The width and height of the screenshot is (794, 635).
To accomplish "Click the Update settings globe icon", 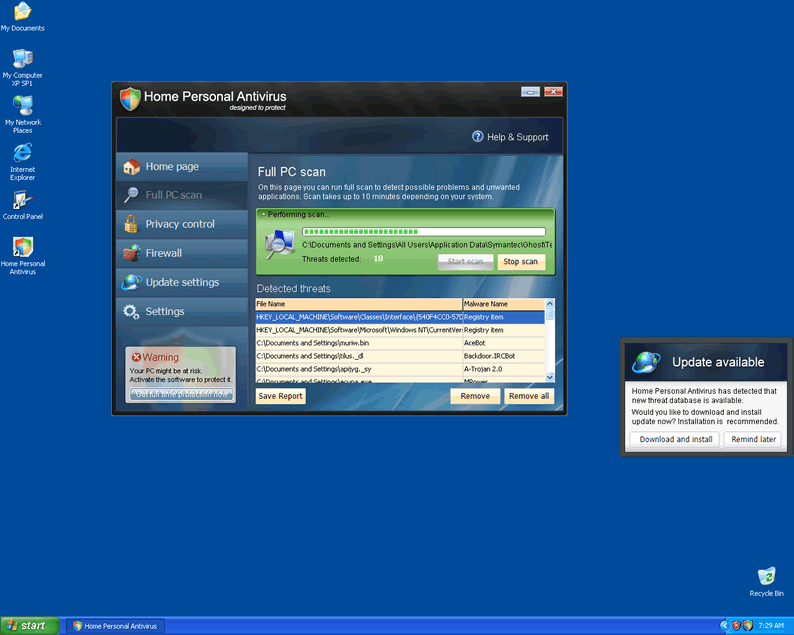I will (131, 282).
